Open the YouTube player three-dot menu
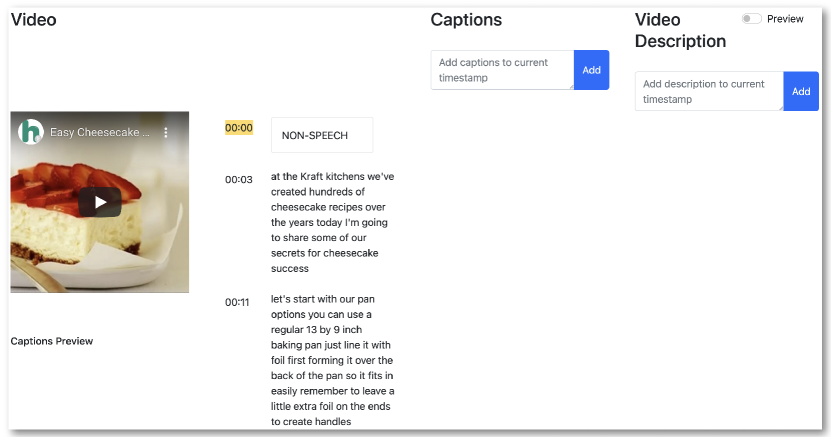This screenshot has width=831, height=437. point(167,132)
